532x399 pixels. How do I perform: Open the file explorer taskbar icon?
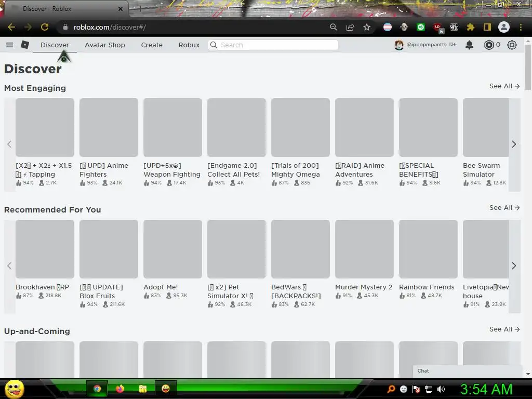(x=143, y=389)
